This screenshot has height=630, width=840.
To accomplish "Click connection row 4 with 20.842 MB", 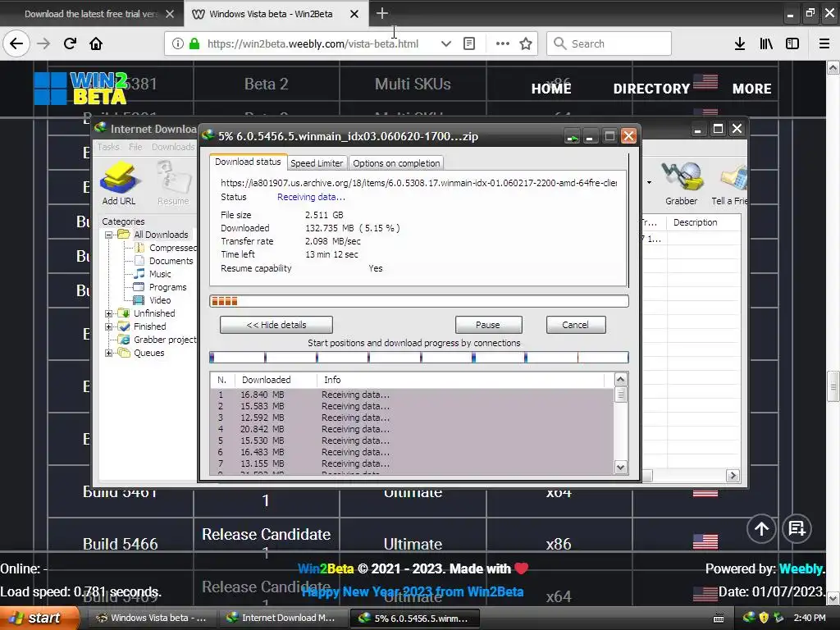I will click(x=412, y=429).
